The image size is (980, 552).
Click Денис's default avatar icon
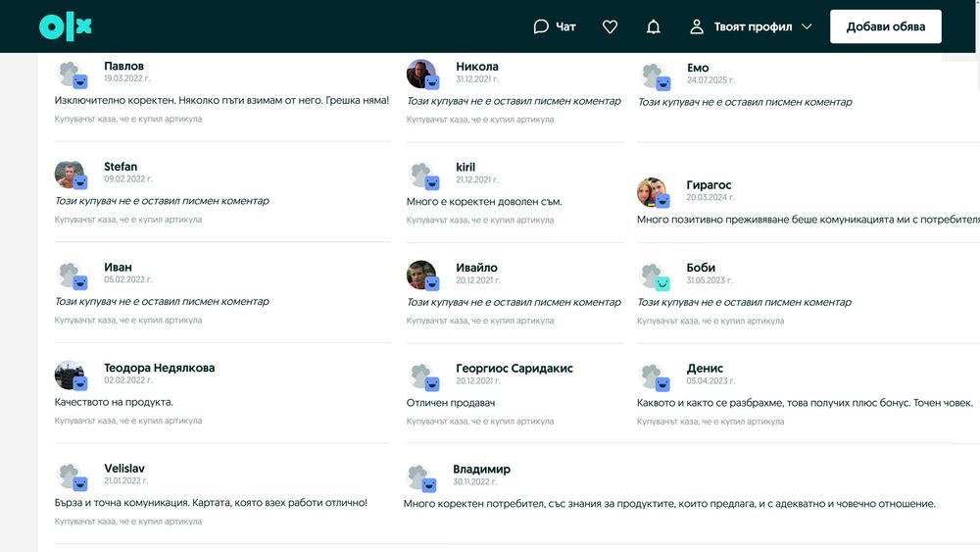coord(653,376)
